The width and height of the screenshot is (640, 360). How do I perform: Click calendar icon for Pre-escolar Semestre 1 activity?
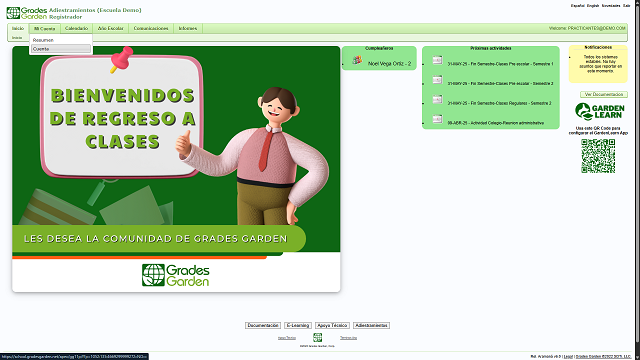pos(438,60)
